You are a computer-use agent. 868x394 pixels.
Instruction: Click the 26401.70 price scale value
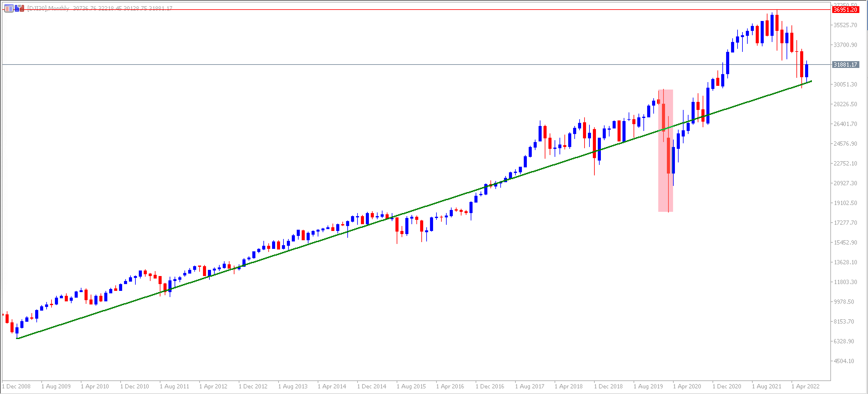[845, 124]
